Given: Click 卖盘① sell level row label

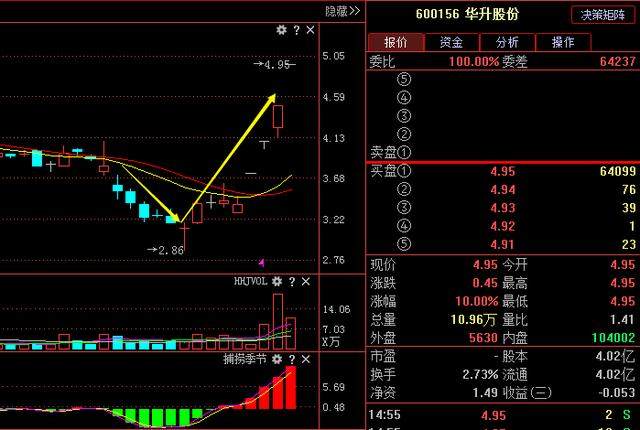Looking at the screenshot, I should pos(391,153).
